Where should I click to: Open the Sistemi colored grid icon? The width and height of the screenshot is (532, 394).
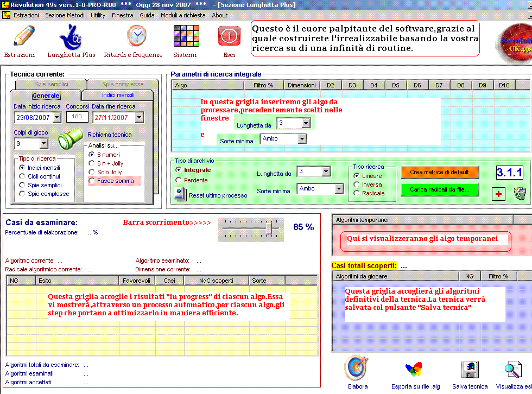[x=186, y=36]
